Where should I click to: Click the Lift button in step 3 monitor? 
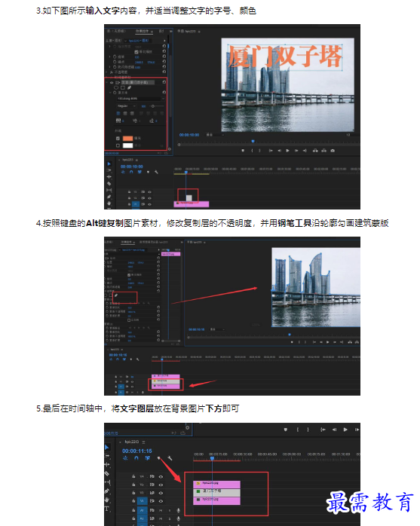tap(315, 151)
